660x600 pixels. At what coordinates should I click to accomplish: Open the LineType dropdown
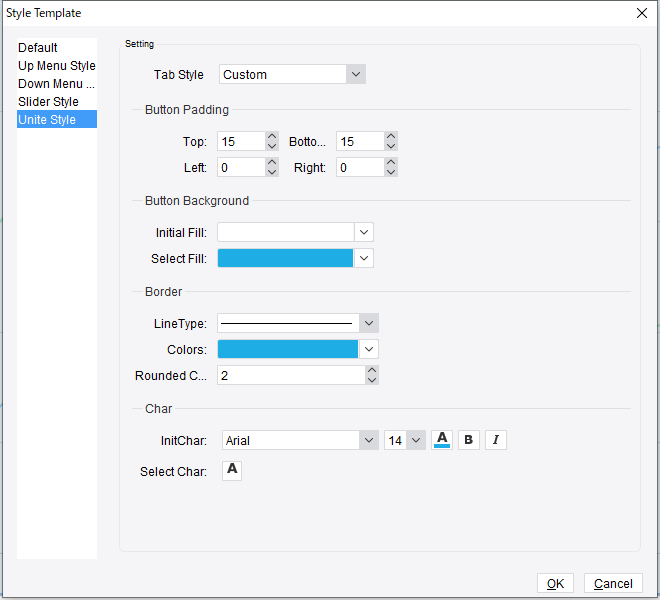(x=369, y=323)
